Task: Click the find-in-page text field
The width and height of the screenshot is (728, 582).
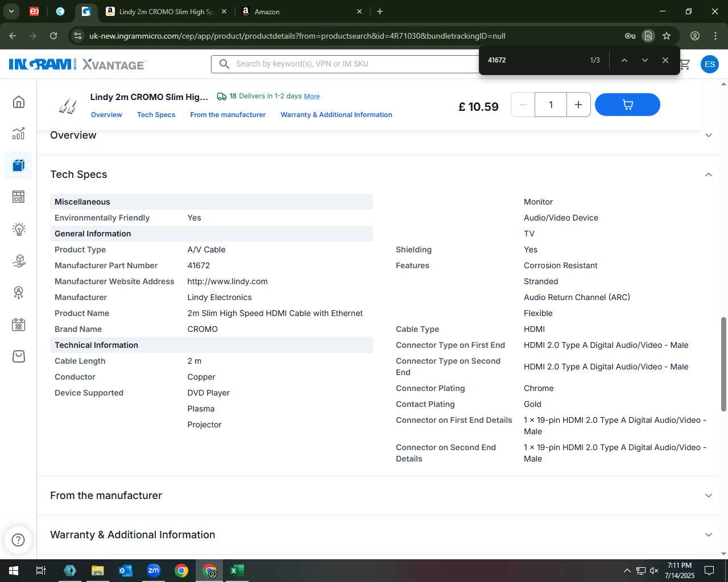Action: click(x=535, y=60)
